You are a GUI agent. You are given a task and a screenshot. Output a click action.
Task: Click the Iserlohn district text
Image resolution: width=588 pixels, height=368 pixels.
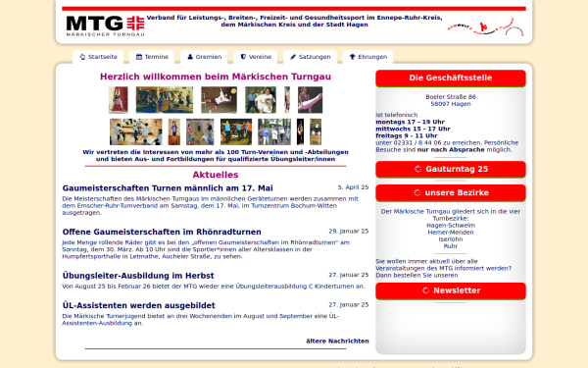click(x=451, y=239)
